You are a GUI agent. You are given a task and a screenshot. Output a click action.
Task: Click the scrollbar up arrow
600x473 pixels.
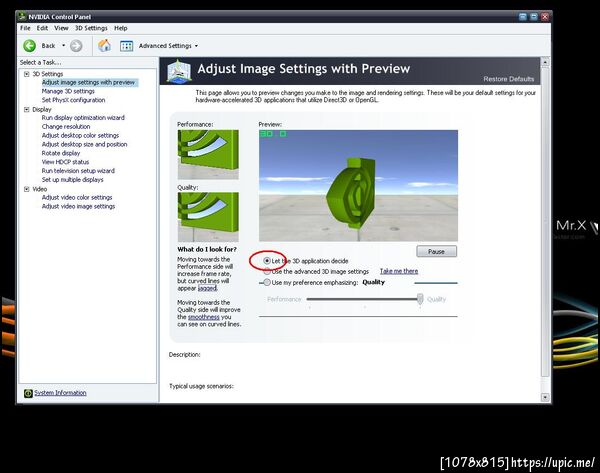pyautogui.click(x=545, y=62)
